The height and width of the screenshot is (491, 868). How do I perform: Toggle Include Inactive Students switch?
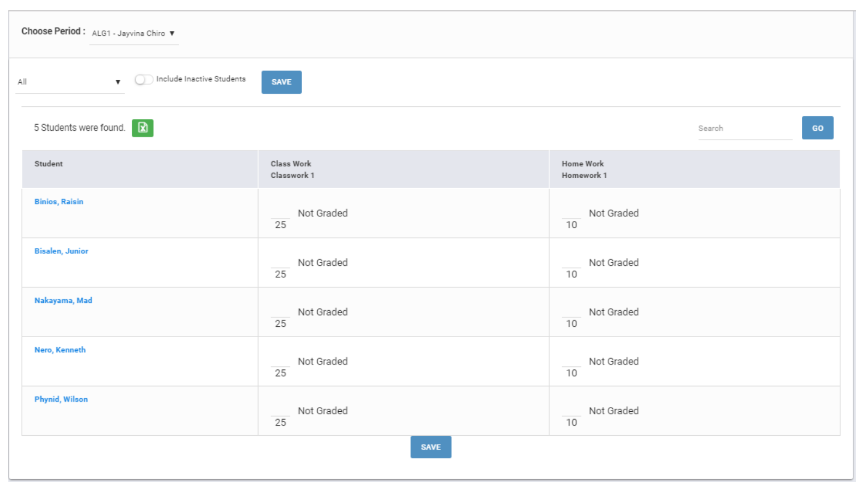pyautogui.click(x=144, y=79)
